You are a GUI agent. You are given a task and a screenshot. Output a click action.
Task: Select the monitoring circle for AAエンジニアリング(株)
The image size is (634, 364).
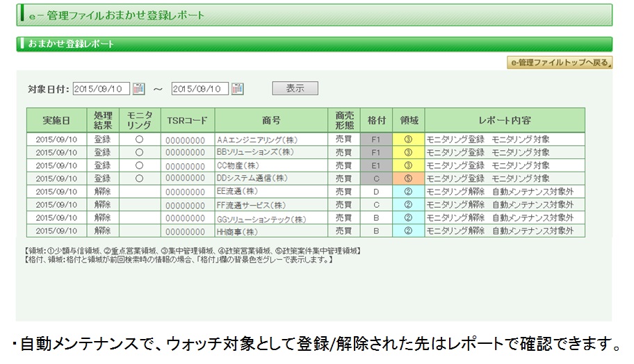coord(139,139)
